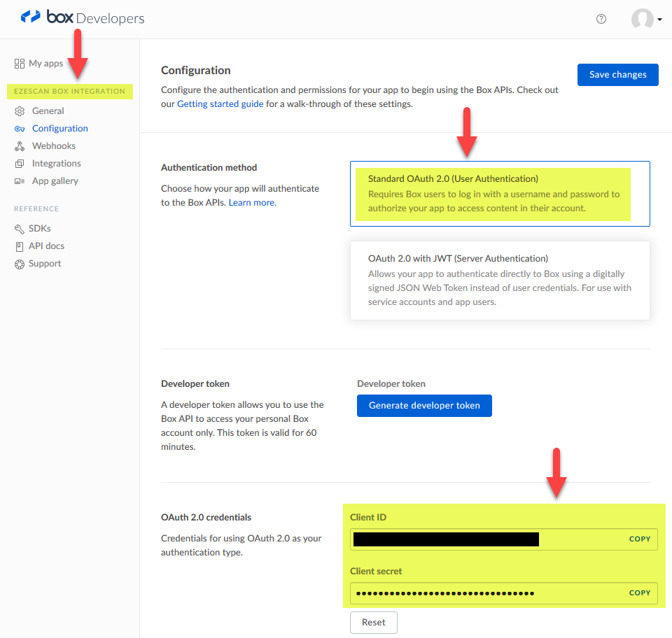Open the Configuration sidebar item

click(x=59, y=129)
